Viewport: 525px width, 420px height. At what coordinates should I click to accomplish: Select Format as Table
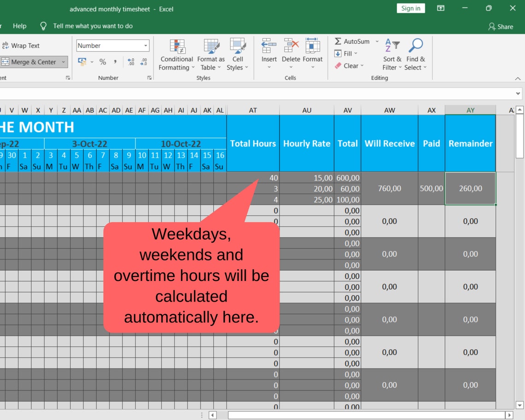(x=210, y=54)
